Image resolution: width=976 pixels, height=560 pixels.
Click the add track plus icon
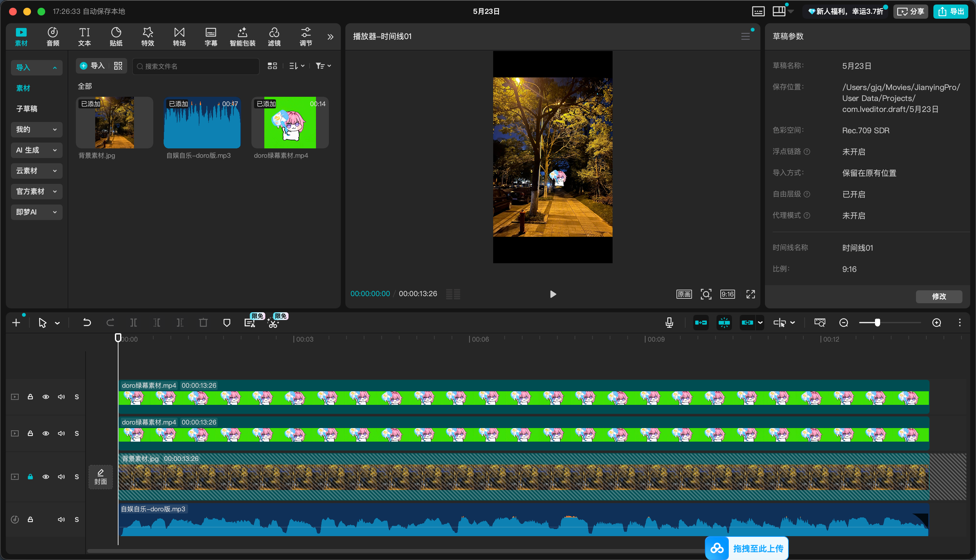point(16,323)
